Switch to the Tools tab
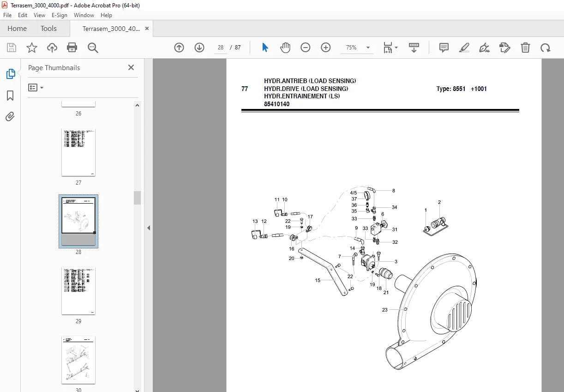 [x=48, y=29]
